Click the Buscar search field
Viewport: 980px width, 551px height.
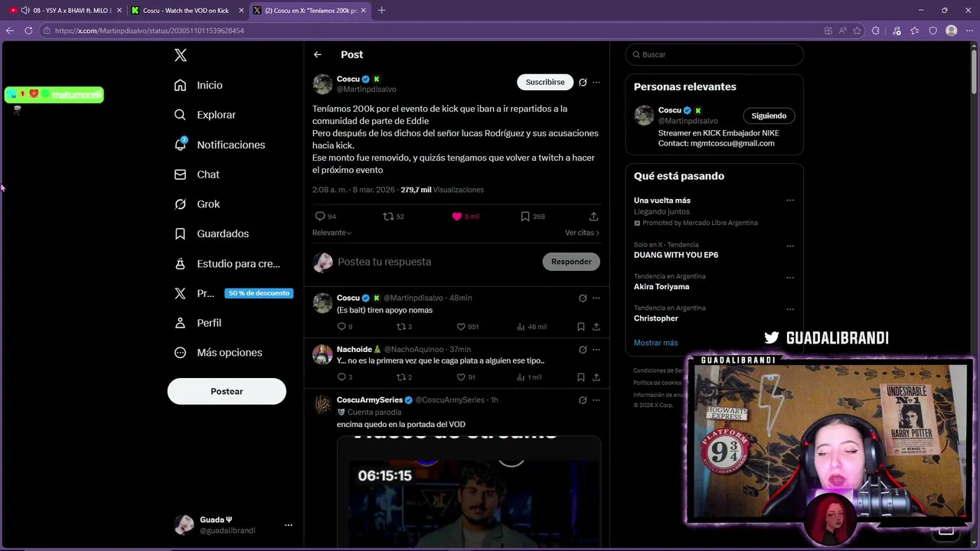[714, 54]
